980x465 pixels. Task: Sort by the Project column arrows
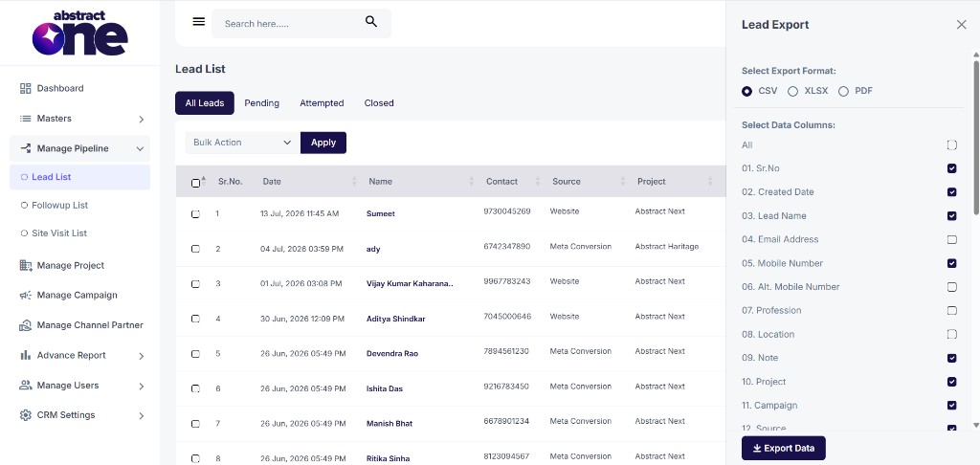[710, 181]
